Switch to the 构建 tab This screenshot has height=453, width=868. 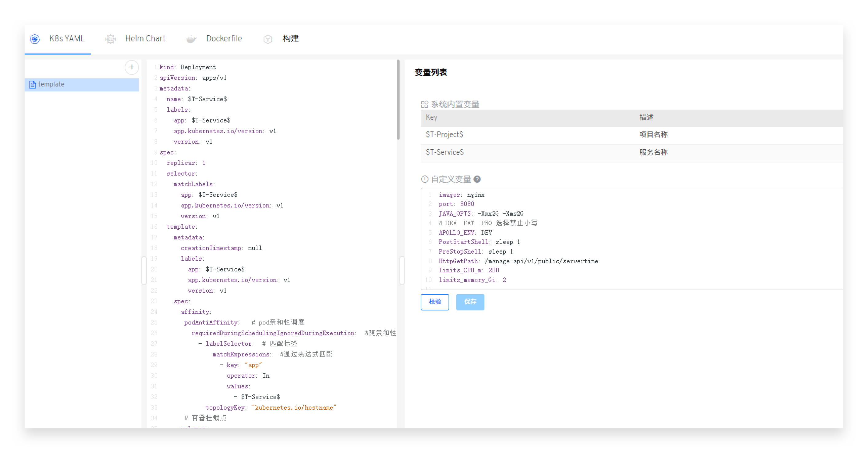(x=290, y=39)
